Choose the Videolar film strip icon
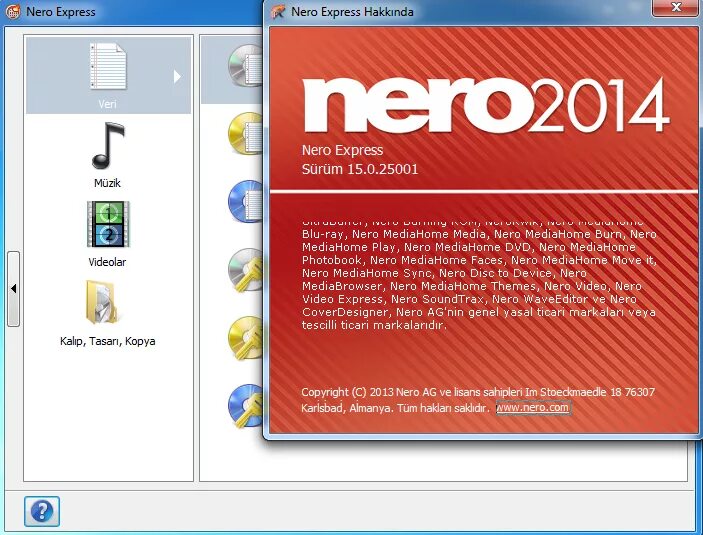Image resolution: width=703 pixels, height=535 pixels. click(108, 224)
